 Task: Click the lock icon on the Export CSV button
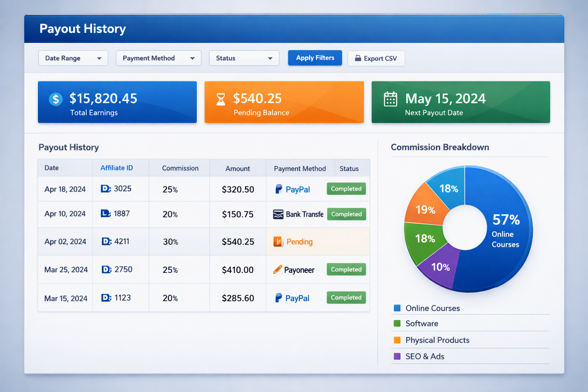click(358, 58)
